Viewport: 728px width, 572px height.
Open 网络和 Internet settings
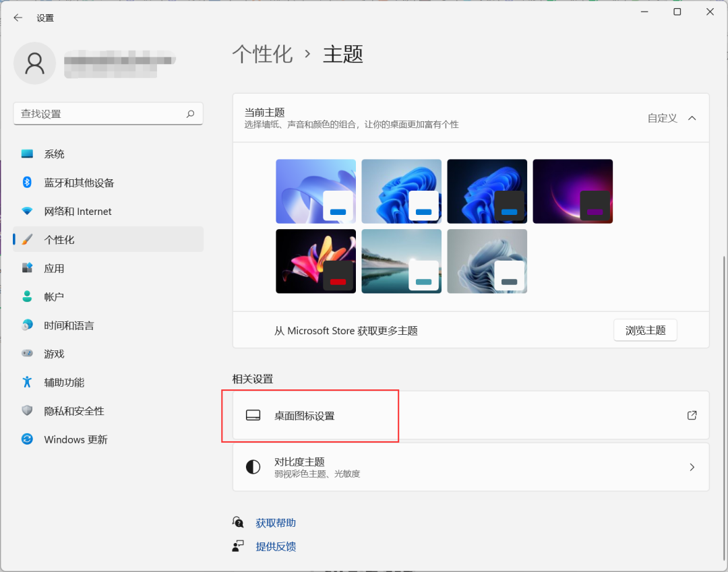(108, 211)
